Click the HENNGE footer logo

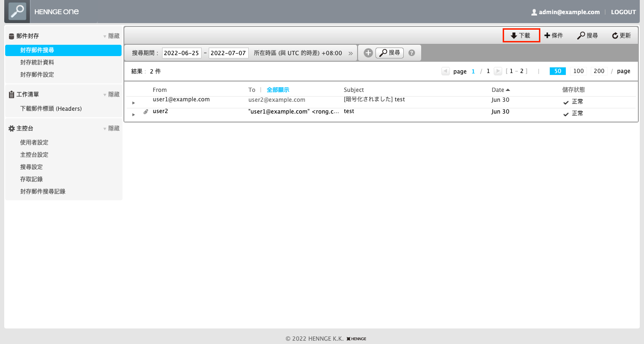pyautogui.click(x=356, y=339)
